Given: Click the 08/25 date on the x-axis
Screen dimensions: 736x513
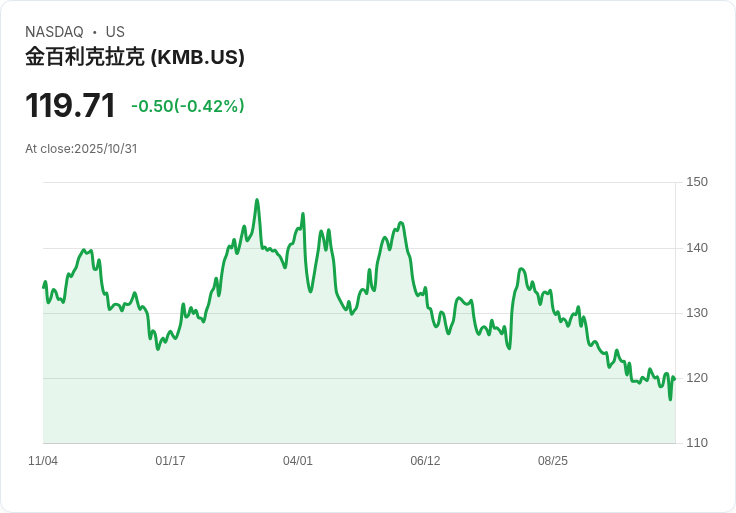Looking at the screenshot, I should point(553,461).
